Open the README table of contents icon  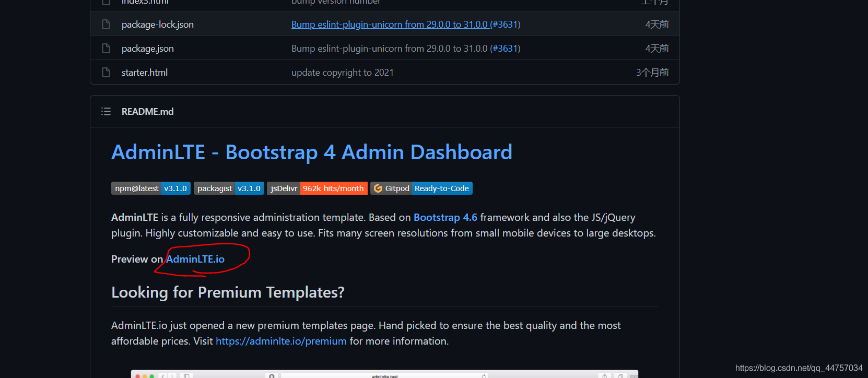(x=106, y=111)
